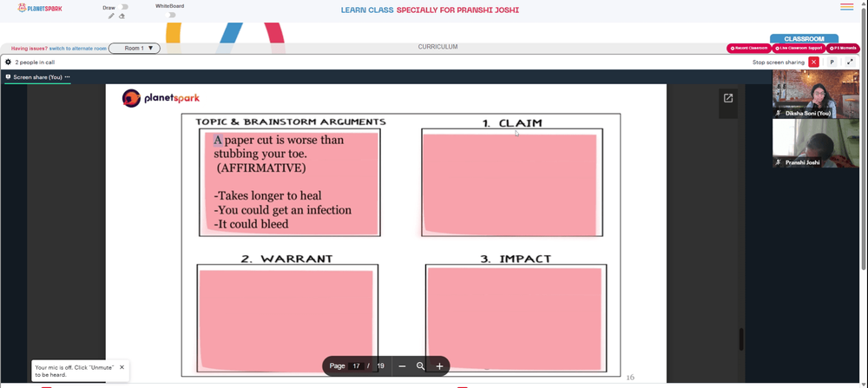The width and height of the screenshot is (868, 388).
Task: Click the pink box under CLAIM
Action: pos(510,184)
